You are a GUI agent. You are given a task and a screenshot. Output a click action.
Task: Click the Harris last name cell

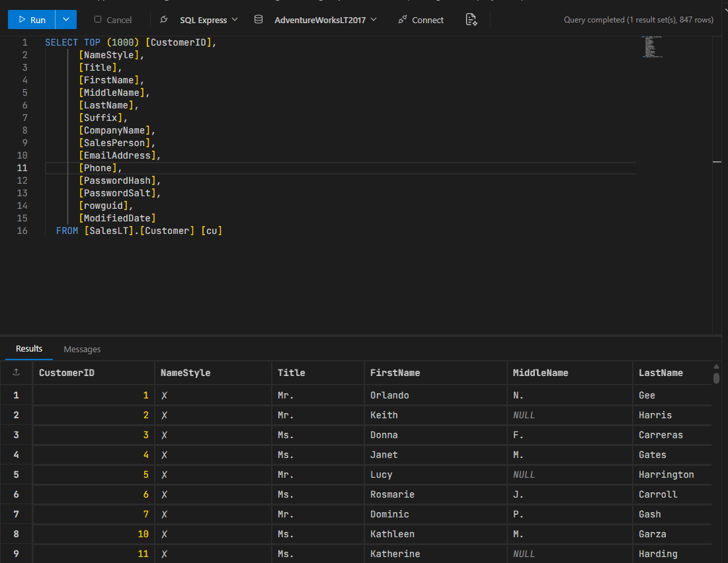pos(672,415)
